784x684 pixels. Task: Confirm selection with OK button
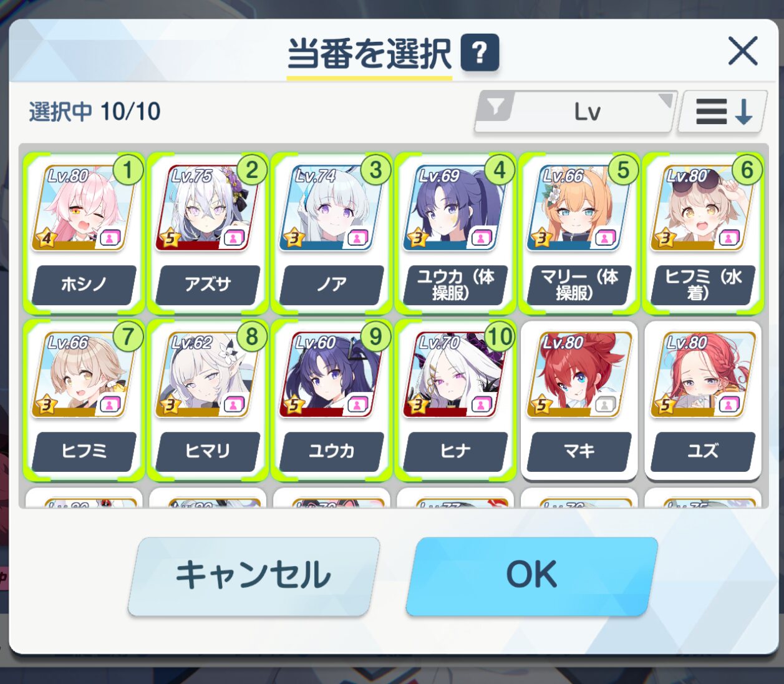point(531,576)
